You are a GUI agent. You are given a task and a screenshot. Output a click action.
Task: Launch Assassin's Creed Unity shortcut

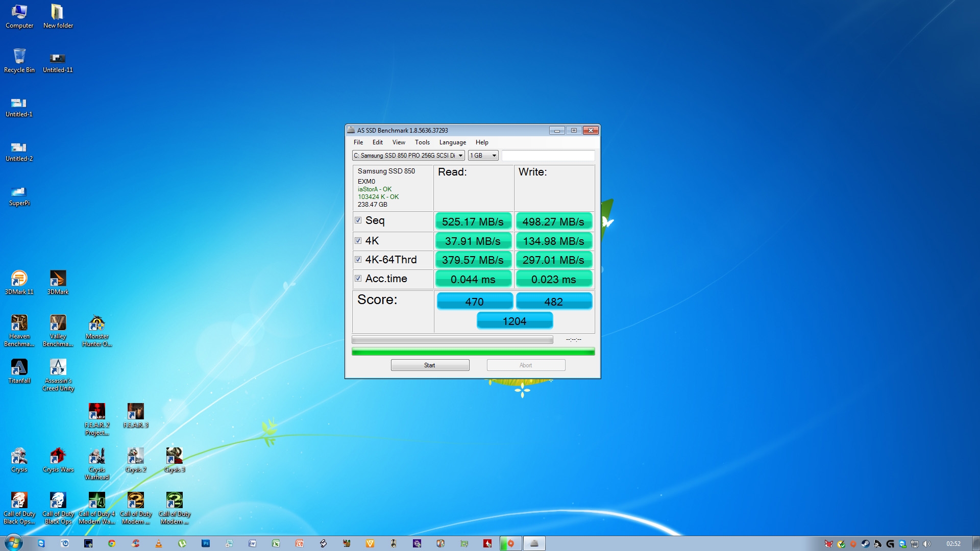coord(58,374)
